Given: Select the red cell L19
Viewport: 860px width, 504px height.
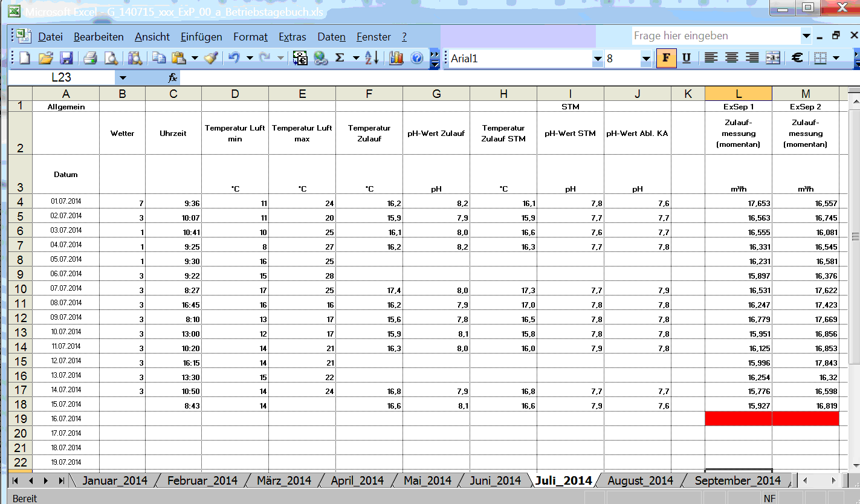Looking at the screenshot, I should [739, 418].
